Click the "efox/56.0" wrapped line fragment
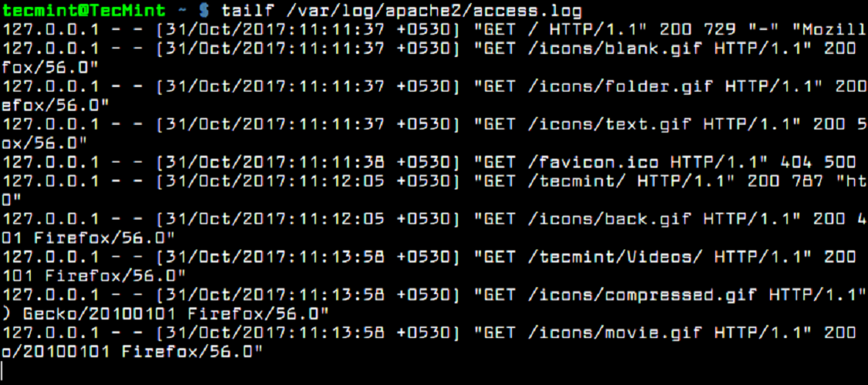868x385 pixels. coord(56,105)
